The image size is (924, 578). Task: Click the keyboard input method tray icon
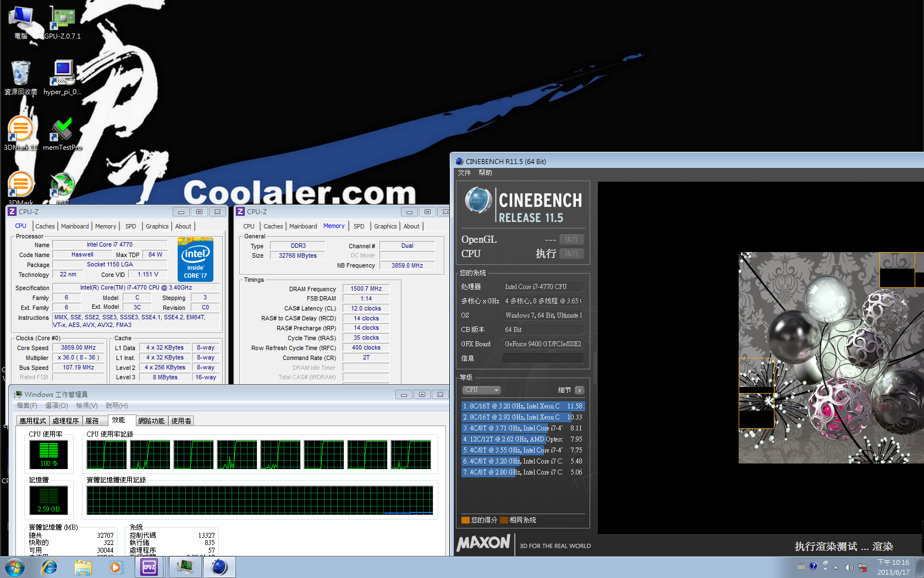[801, 567]
